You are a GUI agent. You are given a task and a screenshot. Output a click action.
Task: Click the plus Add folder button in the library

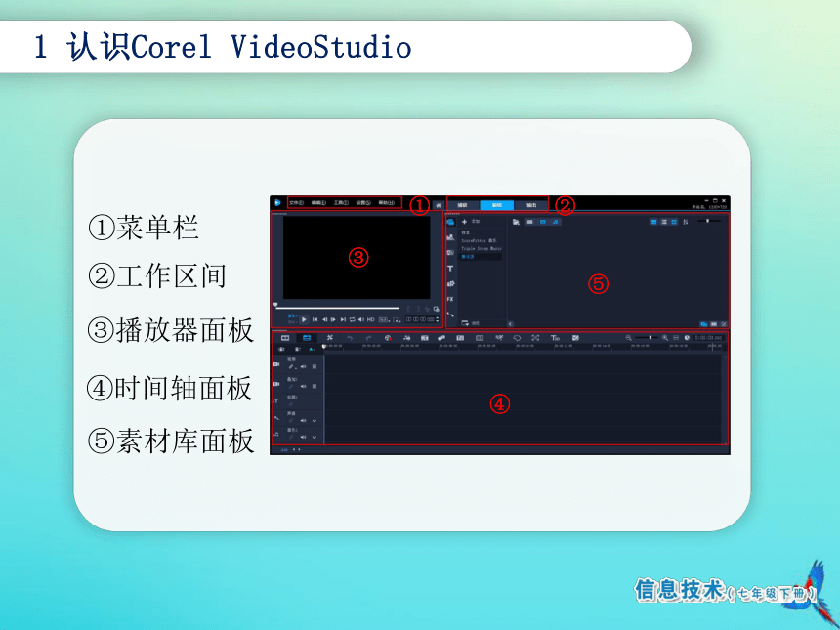(x=465, y=222)
